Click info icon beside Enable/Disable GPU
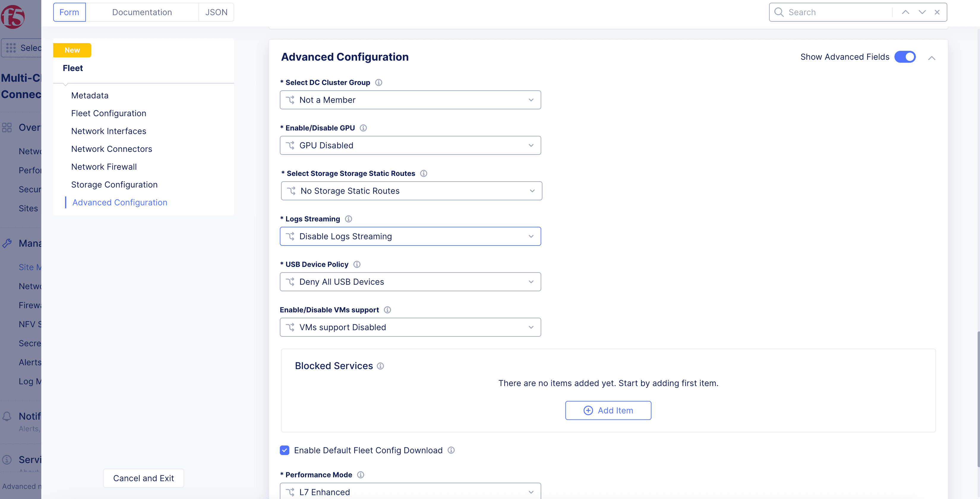 tap(363, 128)
